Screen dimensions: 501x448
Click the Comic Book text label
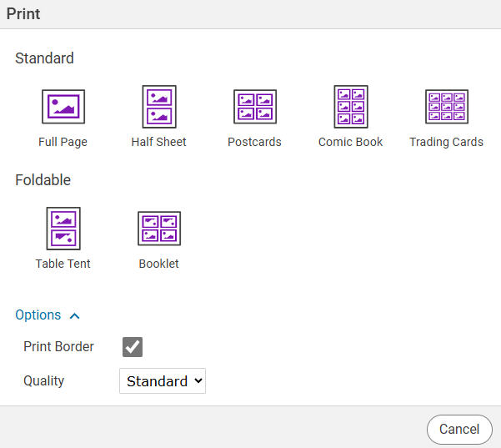tap(350, 142)
